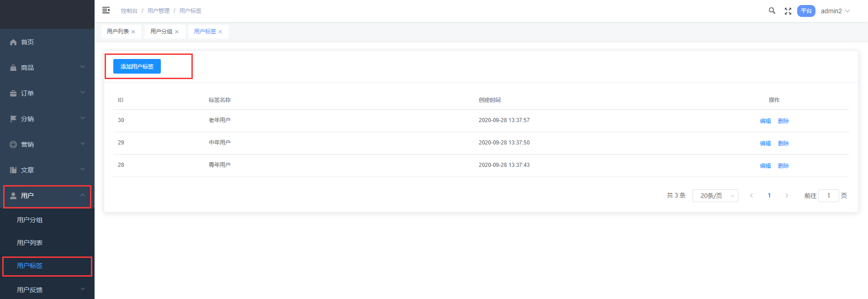Close the 用户列表 tab
Screen dimensions: 868x299
click(133, 32)
